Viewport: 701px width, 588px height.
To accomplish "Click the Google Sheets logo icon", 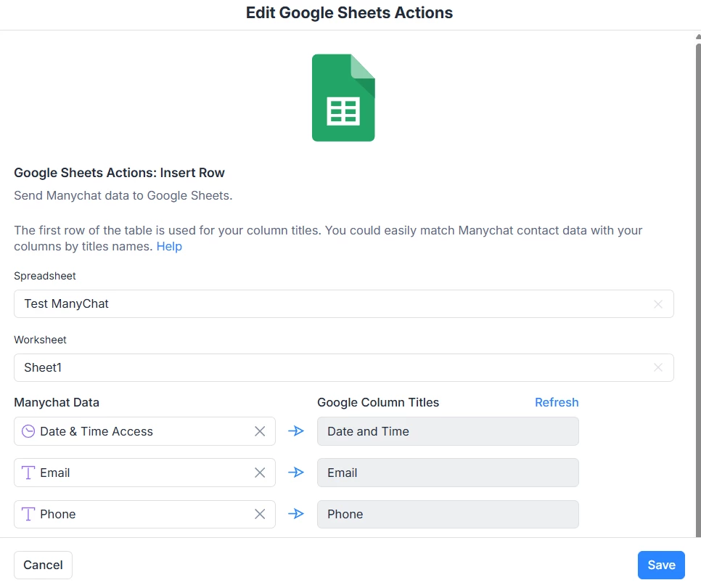I will click(x=343, y=97).
